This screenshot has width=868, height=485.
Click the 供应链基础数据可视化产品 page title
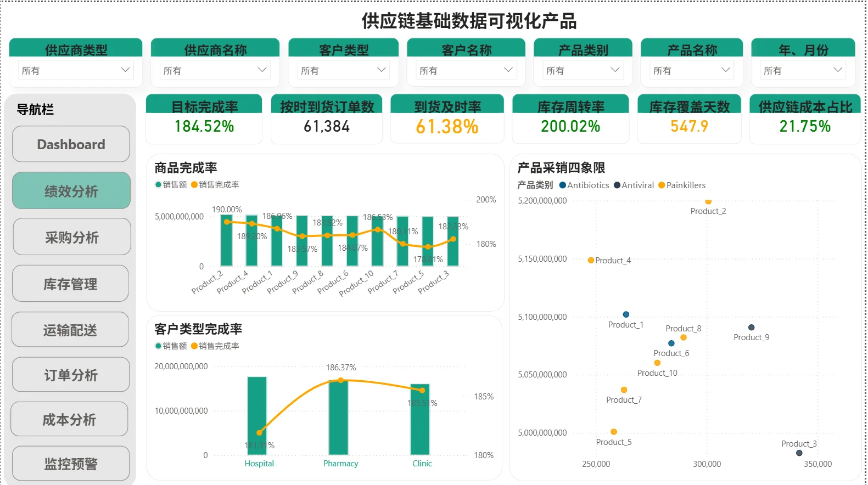[x=469, y=21]
